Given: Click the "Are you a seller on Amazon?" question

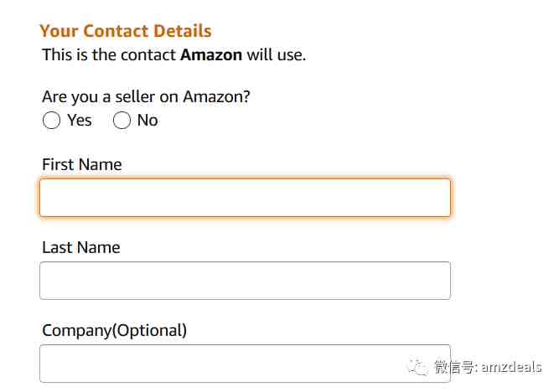Looking at the screenshot, I should click(x=146, y=97).
